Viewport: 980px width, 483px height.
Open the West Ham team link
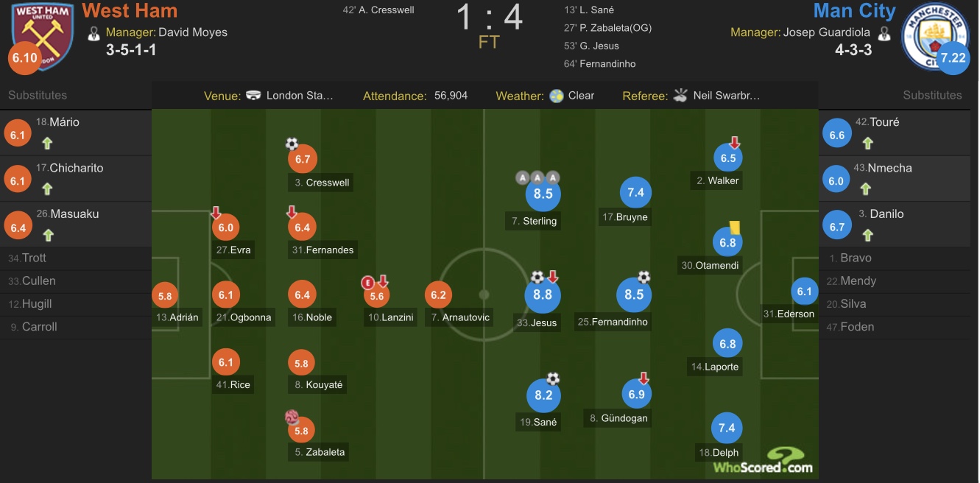130,11
